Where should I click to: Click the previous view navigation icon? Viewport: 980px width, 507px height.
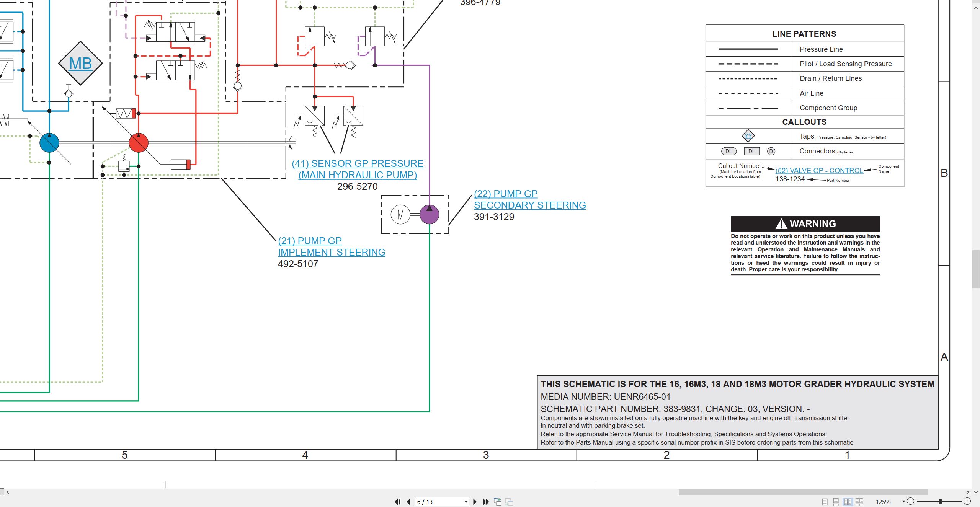click(x=498, y=502)
